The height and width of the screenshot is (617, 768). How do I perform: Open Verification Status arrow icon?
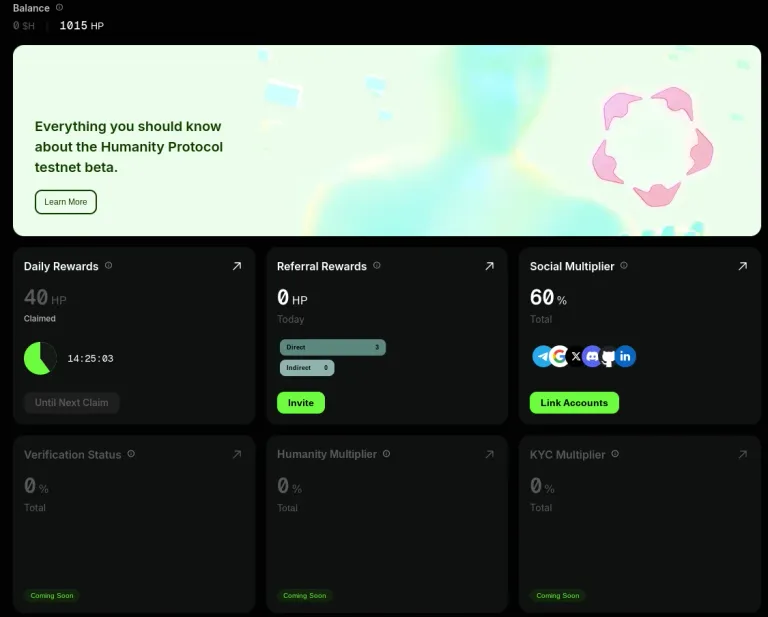tap(237, 454)
